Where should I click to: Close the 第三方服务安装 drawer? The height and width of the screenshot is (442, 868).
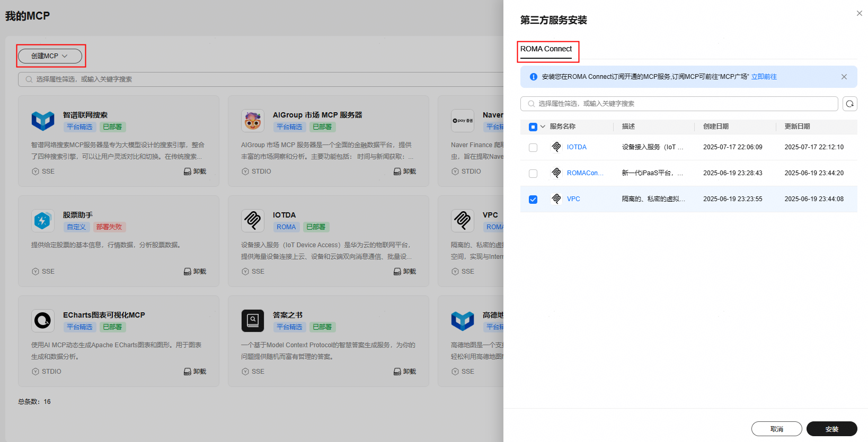(860, 13)
